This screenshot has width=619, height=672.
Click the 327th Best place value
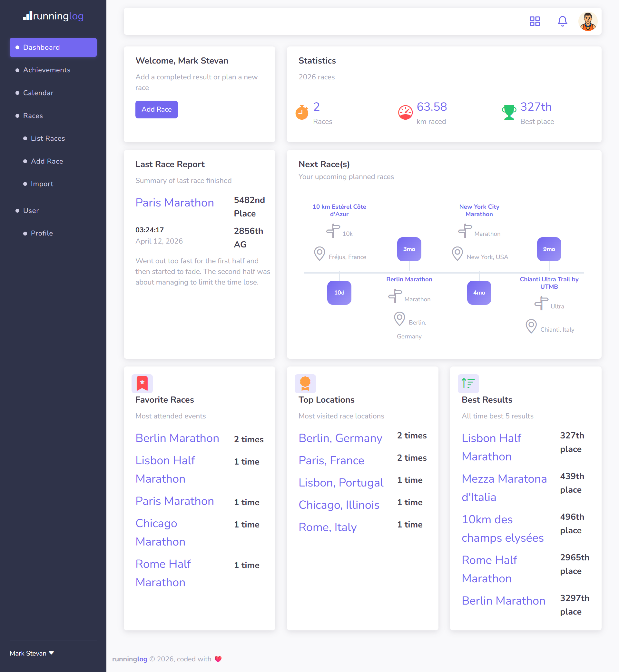[x=535, y=106]
